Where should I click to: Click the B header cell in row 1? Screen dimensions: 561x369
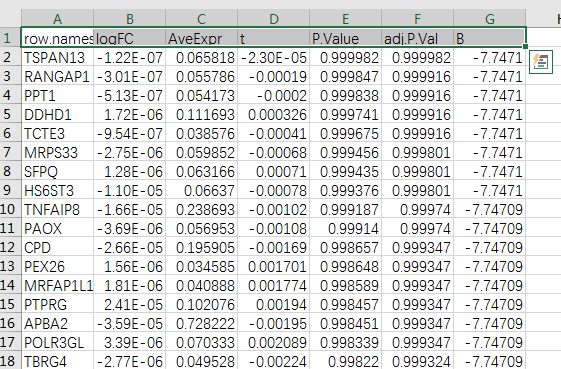click(490, 38)
